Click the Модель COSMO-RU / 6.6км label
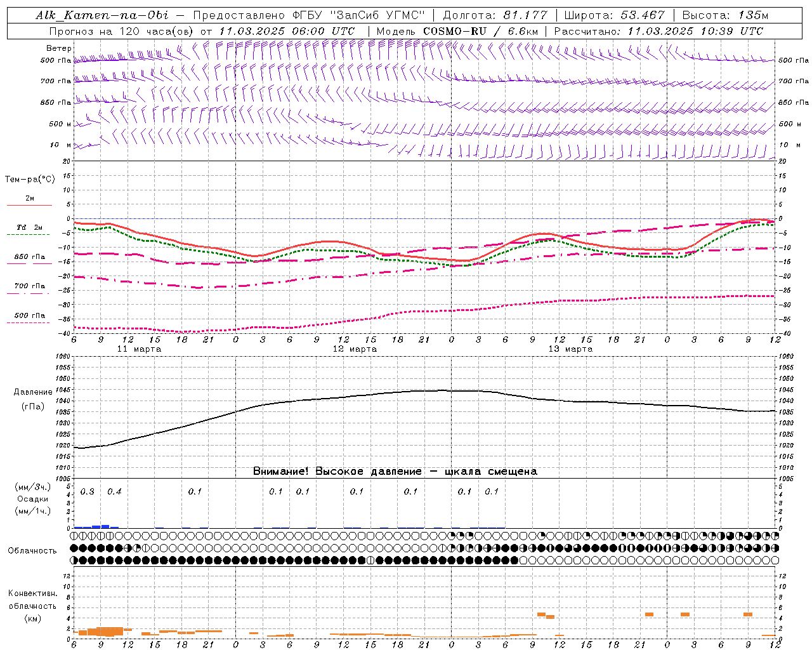812x650 pixels. tap(457, 31)
